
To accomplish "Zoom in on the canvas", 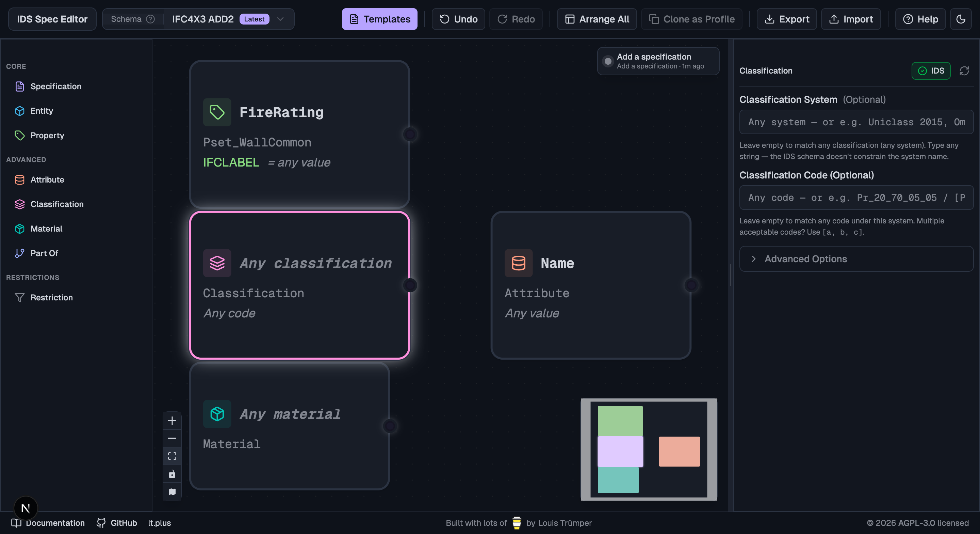I will point(172,421).
